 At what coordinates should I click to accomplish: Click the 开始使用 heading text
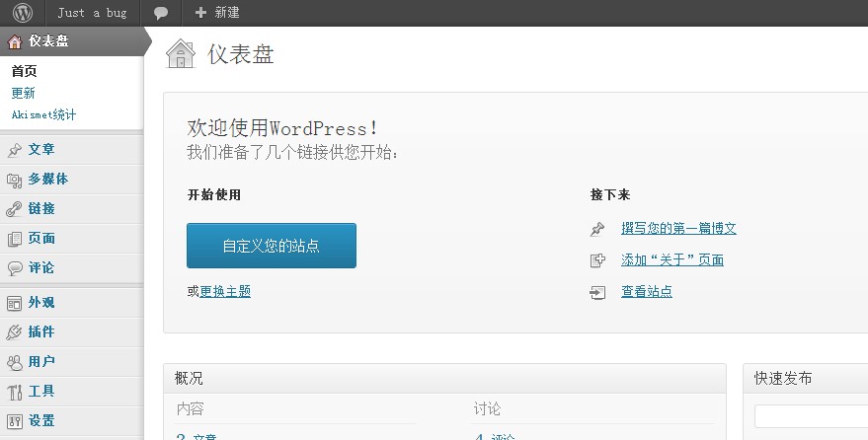214,194
